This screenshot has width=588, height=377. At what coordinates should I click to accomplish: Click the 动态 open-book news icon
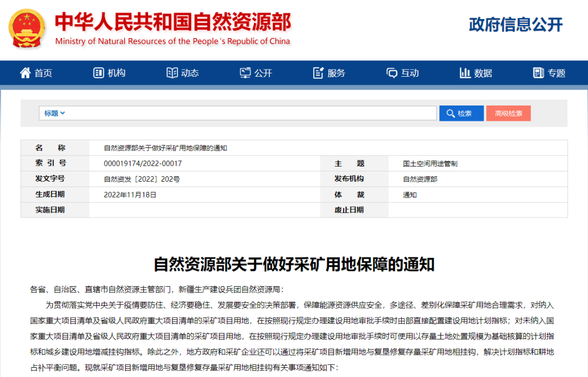click(x=172, y=73)
